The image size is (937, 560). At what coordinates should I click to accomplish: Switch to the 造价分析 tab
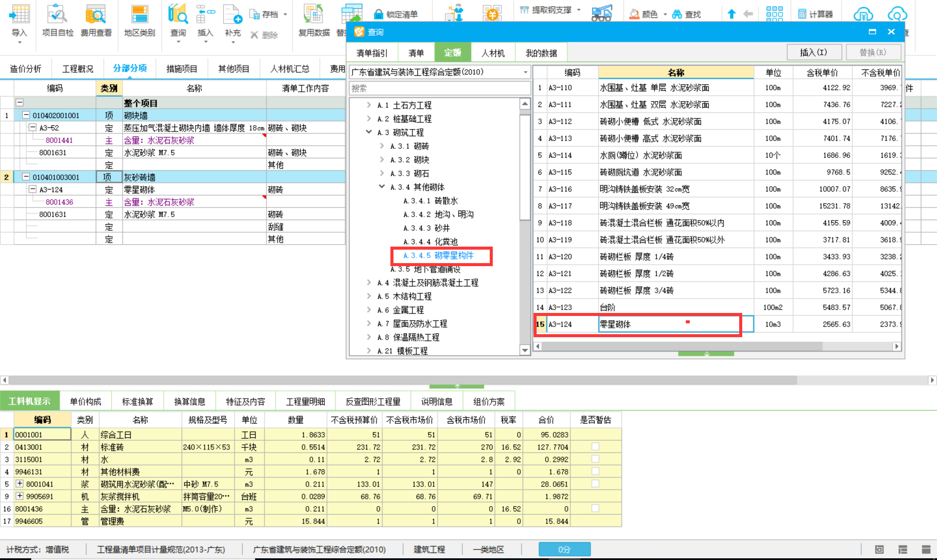pos(26,68)
